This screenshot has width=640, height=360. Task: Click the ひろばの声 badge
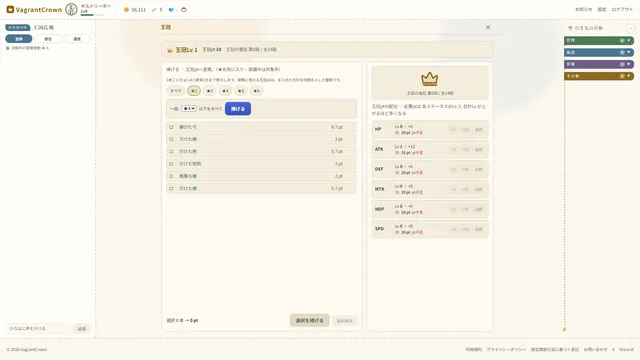18,27
